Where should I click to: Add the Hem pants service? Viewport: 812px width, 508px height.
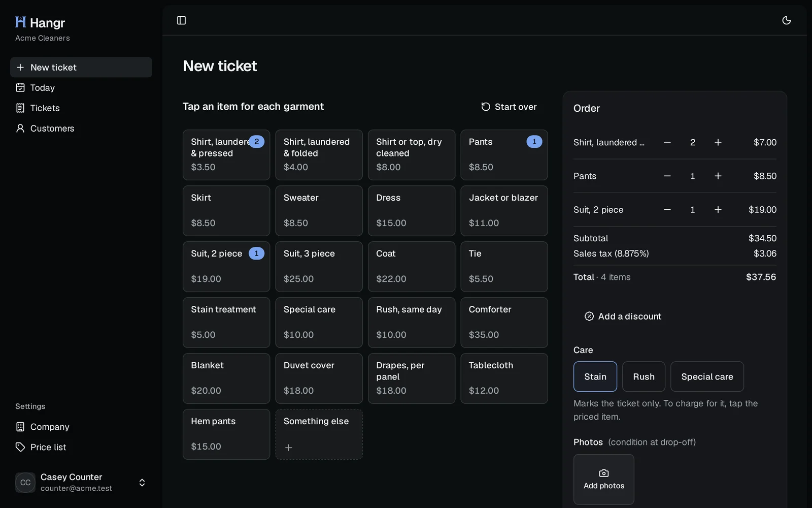point(226,434)
